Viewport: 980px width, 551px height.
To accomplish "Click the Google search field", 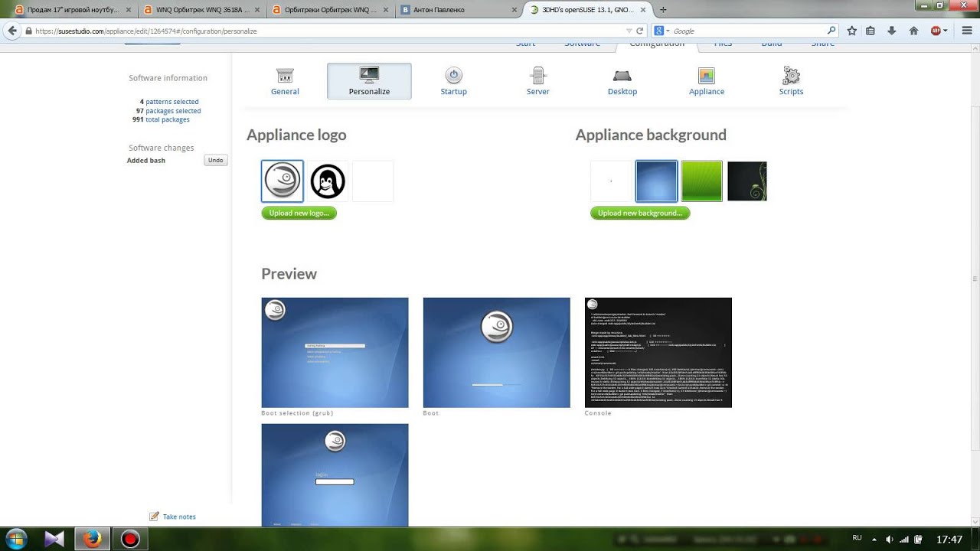I will 748,31.
